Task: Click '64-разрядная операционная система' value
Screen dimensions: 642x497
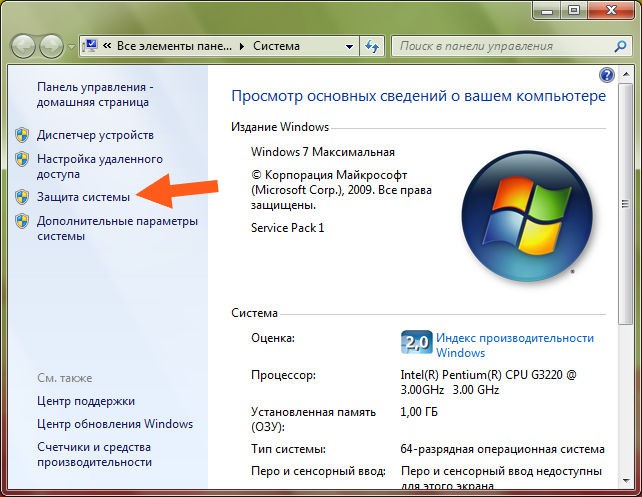Action: [x=502, y=449]
